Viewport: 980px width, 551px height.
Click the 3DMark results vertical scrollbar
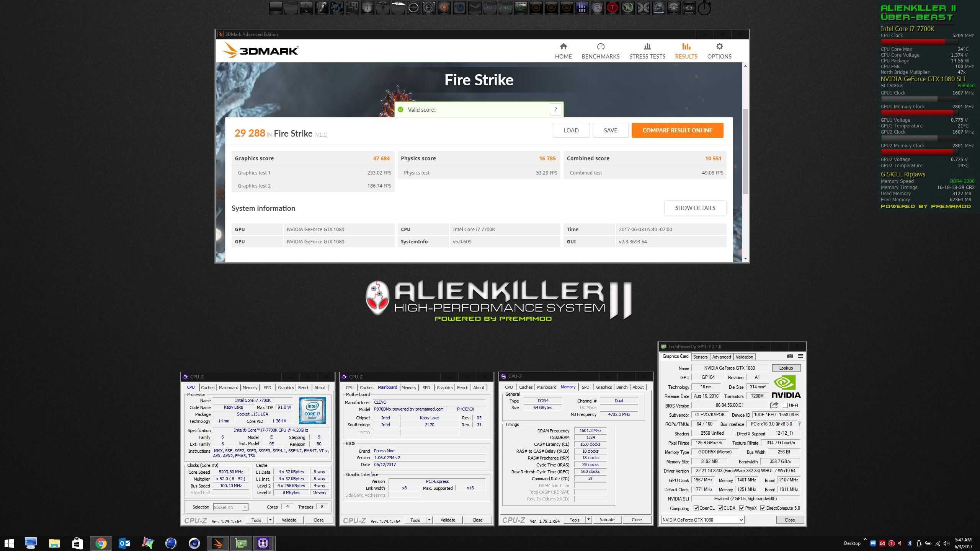pyautogui.click(x=745, y=151)
